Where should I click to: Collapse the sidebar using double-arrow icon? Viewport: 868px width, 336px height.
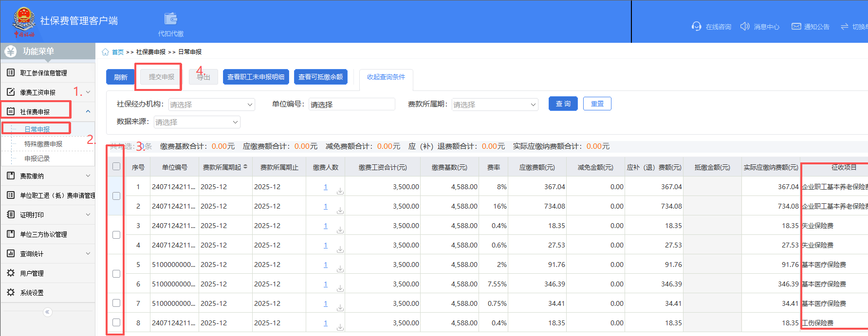tap(47, 312)
